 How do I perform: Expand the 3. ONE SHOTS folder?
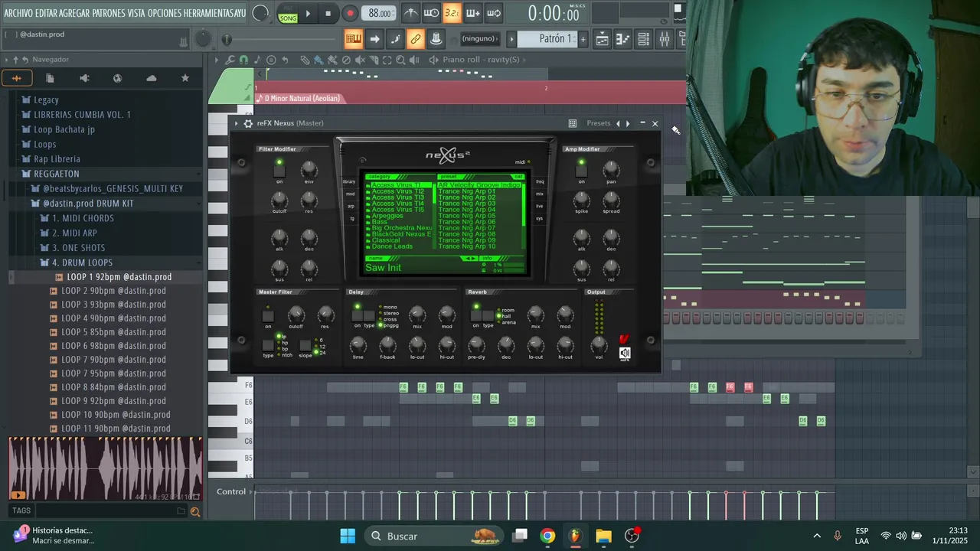tap(78, 248)
